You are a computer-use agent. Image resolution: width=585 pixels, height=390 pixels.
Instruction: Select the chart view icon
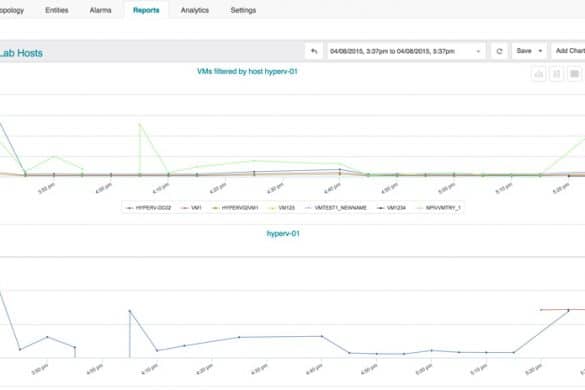tap(539, 74)
